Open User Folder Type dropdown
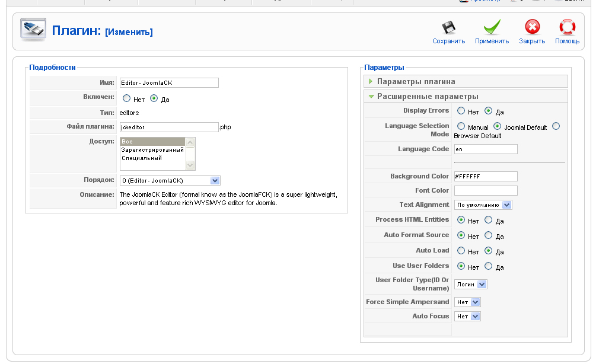Viewport: 596px width, 364px height. coord(470,284)
